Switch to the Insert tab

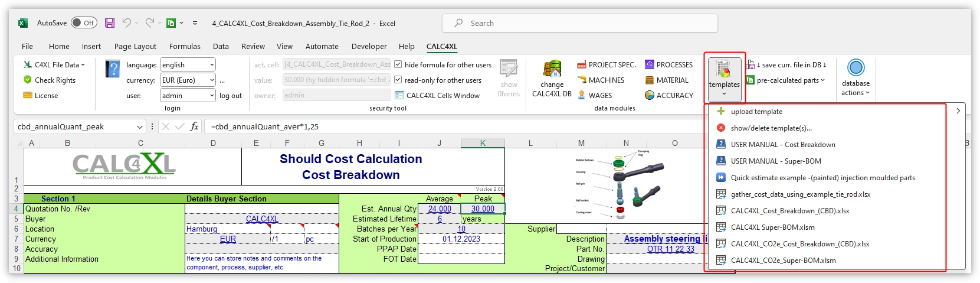pyautogui.click(x=91, y=46)
